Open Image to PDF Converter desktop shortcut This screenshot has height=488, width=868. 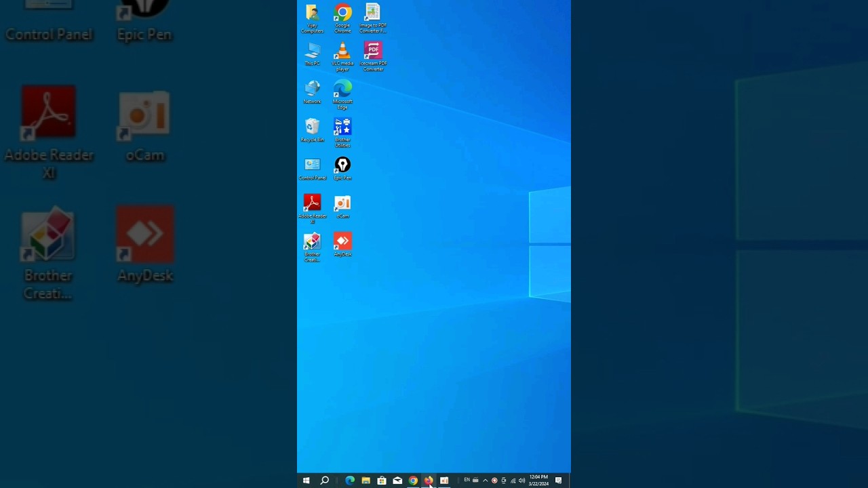(x=373, y=19)
